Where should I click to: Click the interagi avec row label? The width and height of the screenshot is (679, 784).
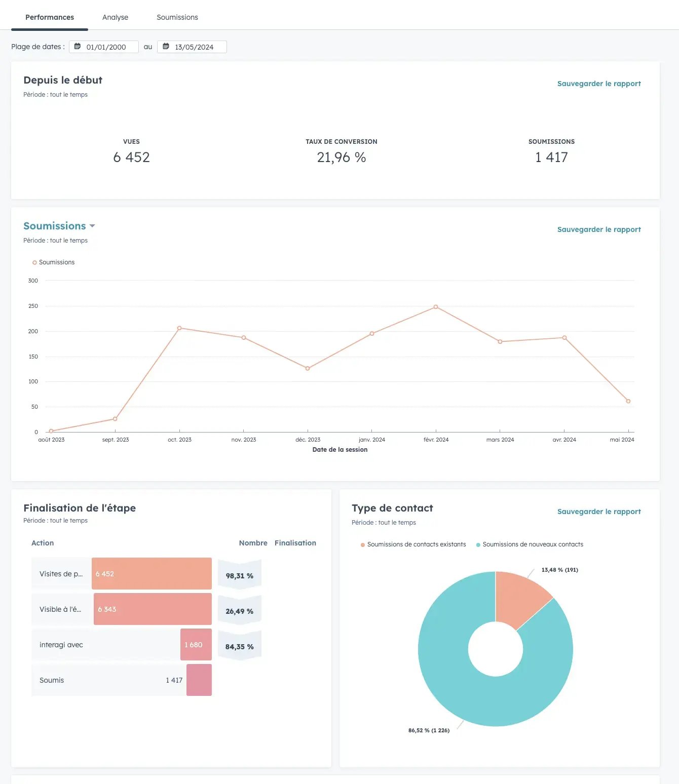pyautogui.click(x=61, y=645)
